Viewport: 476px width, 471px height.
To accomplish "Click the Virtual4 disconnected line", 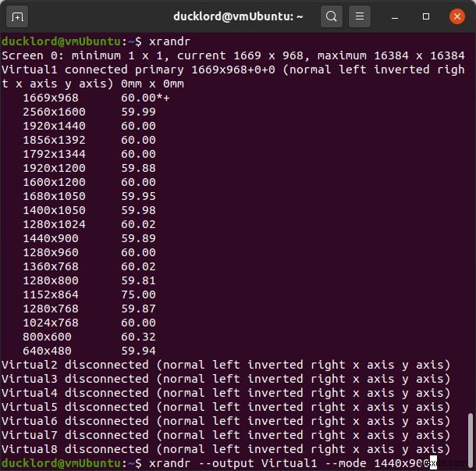I will coord(226,393).
